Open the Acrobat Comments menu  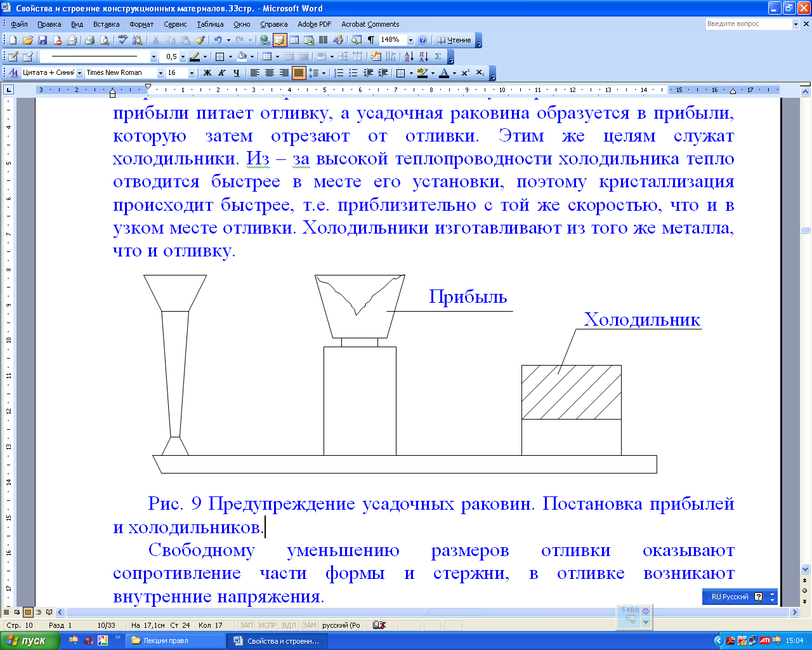point(370,24)
